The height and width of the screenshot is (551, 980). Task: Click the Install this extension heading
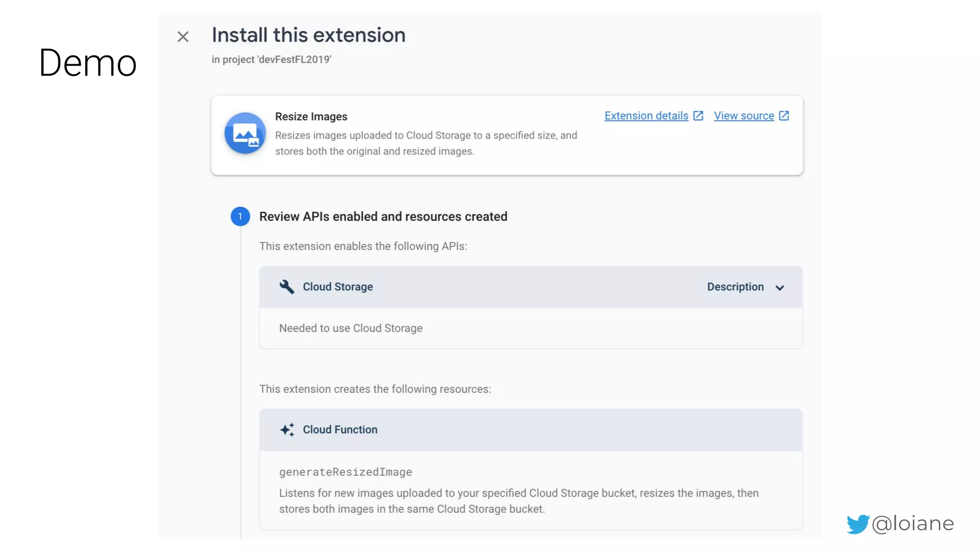click(x=309, y=35)
